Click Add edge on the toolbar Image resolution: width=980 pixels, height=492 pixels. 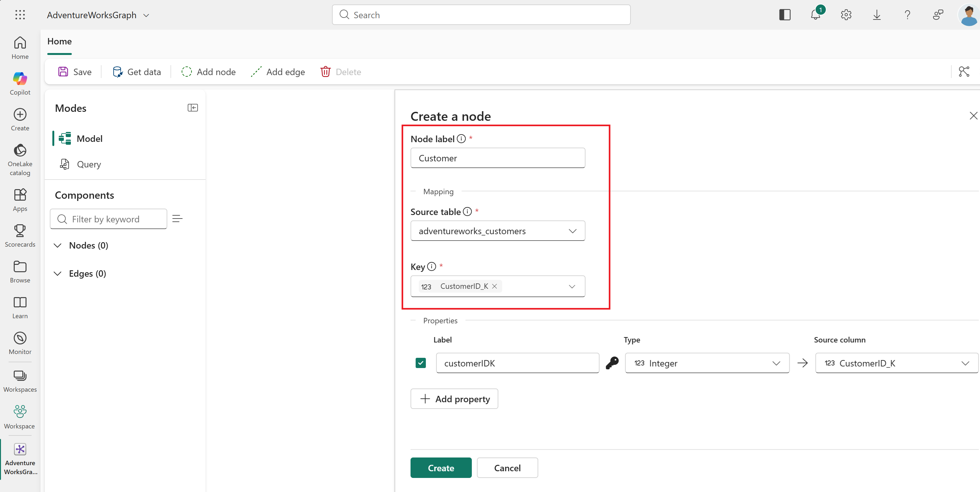pyautogui.click(x=278, y=72)
